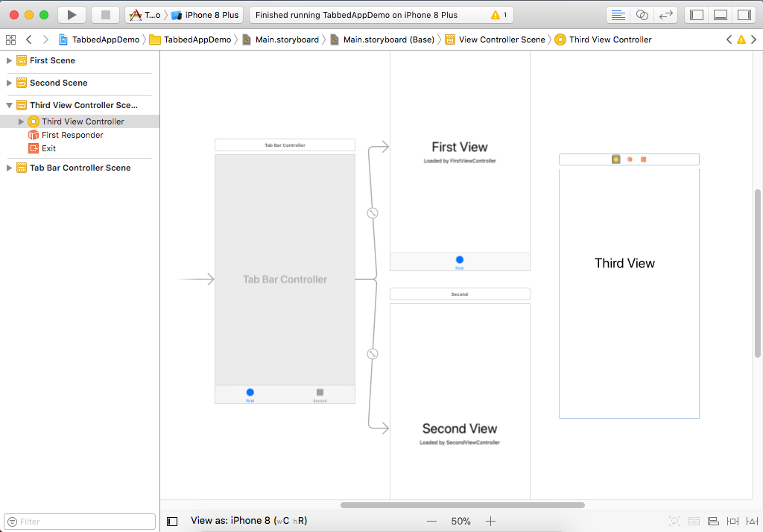
Task: Open View as: iPhone 8 device bar
Action: [249, 521]
